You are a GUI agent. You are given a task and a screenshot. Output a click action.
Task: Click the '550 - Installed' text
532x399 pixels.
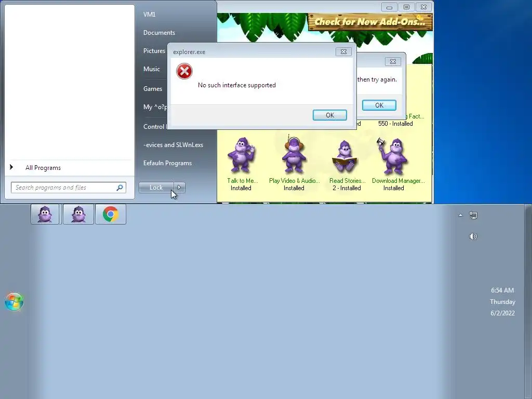coord(395,124)
